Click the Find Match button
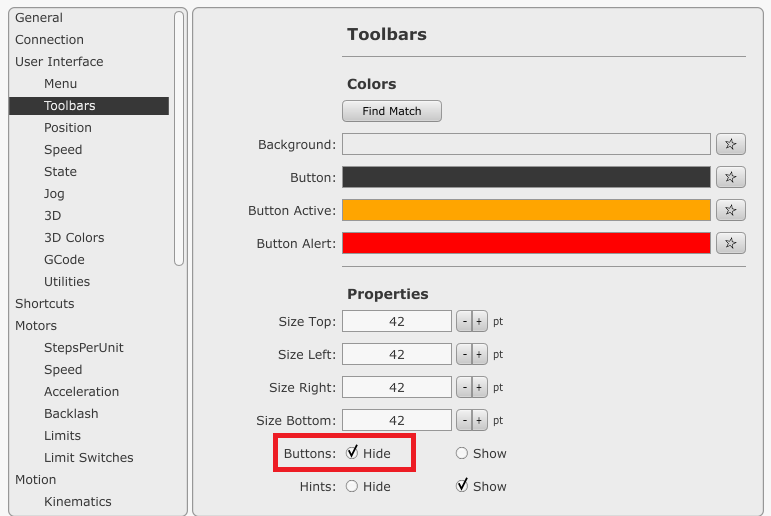The width and height of the screenshot is (771, 516). click(x=392, y=111)
